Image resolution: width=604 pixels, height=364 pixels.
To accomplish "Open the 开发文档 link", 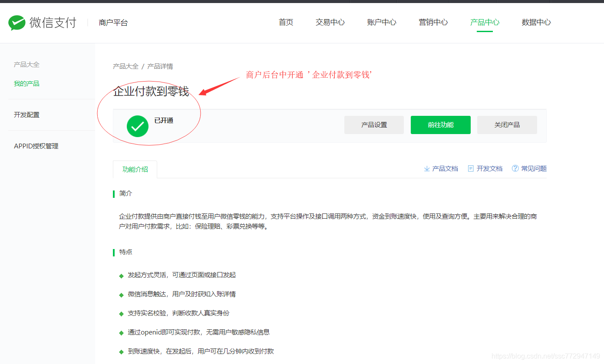I will point(489,169).
